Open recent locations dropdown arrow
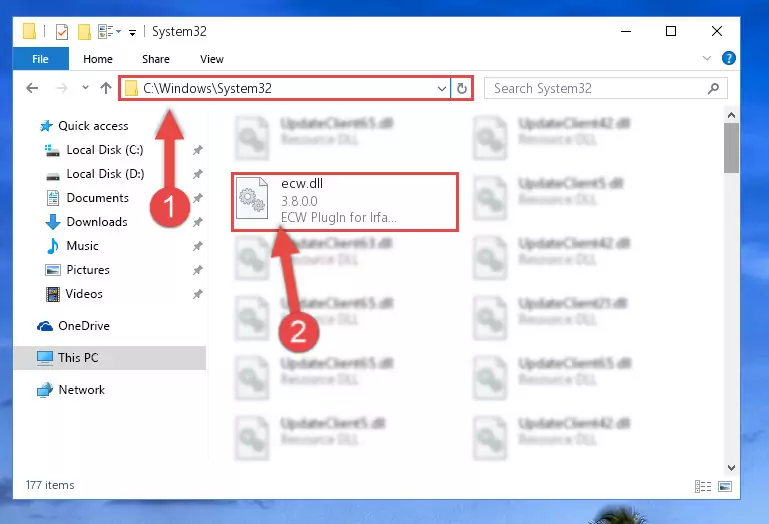Image resolution: width=769 pixels, height=524 pixels. pyautogui.click(x=85, y=88)
